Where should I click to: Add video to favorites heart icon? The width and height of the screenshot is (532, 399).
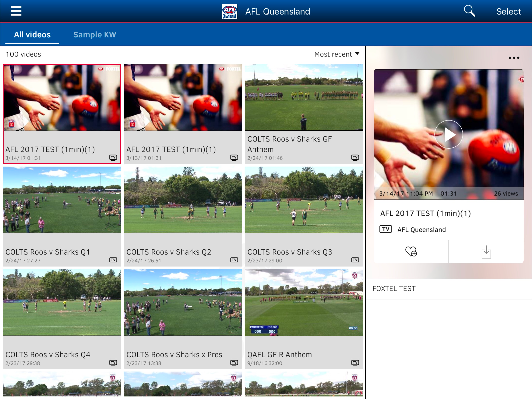(x=411, y=252)
